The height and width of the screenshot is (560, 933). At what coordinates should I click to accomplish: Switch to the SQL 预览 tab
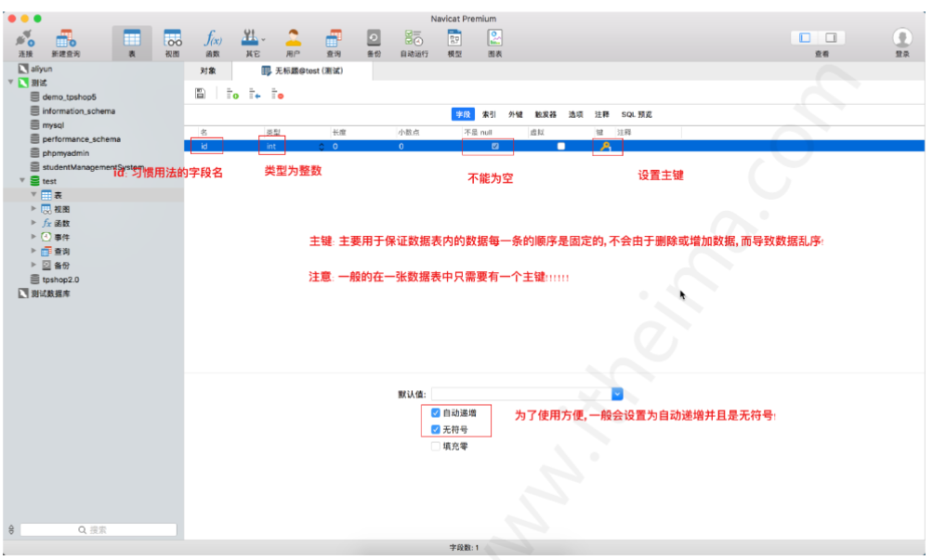637,114
